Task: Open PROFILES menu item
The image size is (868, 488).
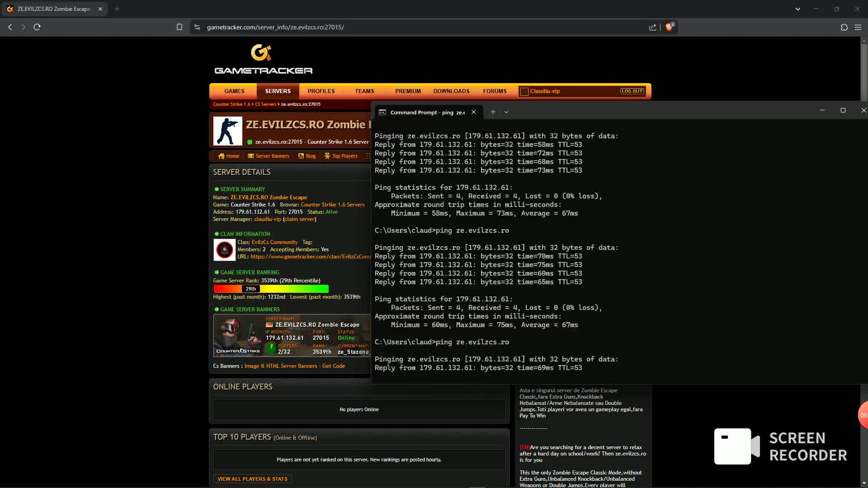Action: click(321, 91)
